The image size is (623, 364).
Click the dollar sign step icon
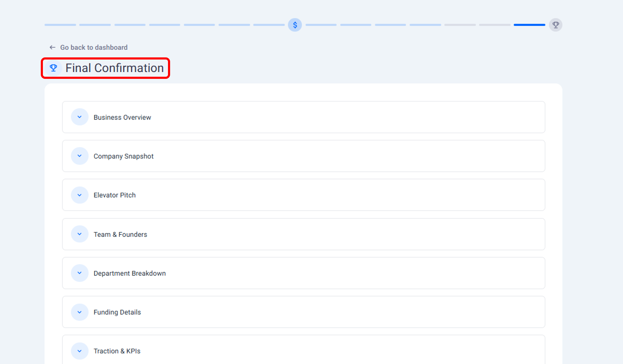pyautogui.click(x=295, y=25)
